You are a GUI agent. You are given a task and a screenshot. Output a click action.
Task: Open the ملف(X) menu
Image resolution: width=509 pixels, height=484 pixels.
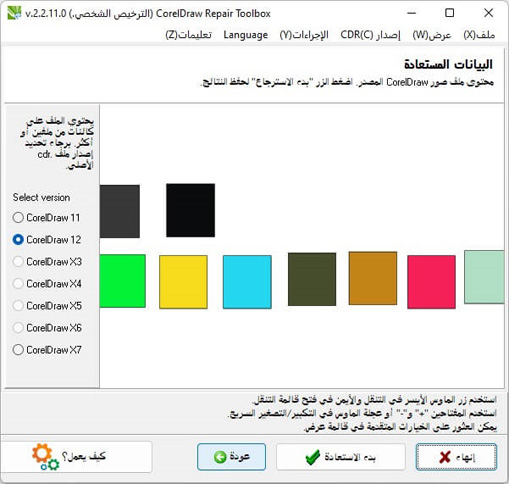[x=479, y=35]
